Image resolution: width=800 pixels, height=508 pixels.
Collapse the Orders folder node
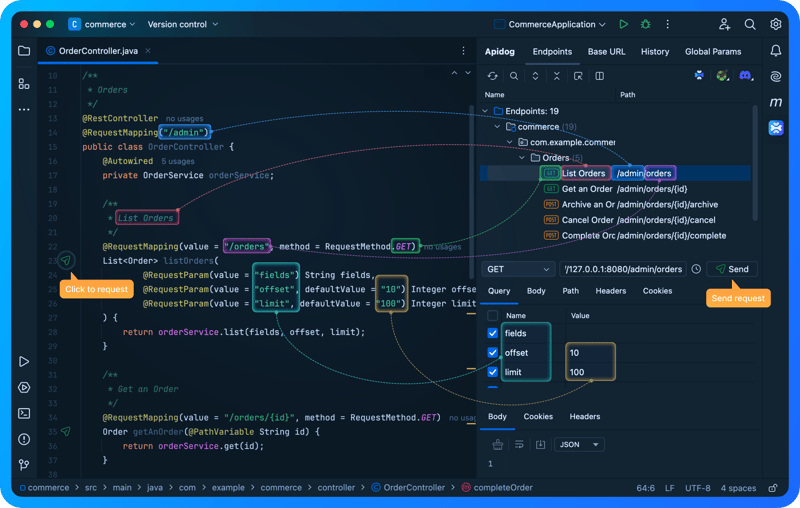(522, 158)
